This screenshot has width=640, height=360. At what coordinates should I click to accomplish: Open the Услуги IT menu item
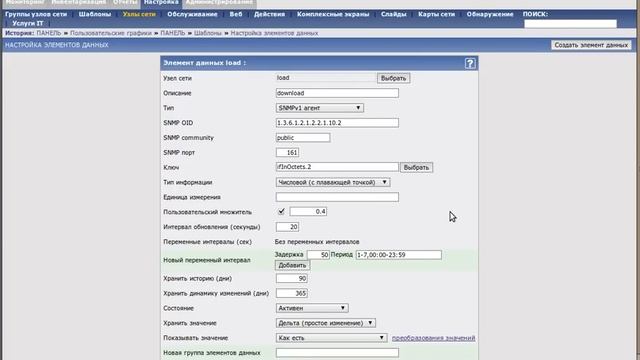tap(27, 23)
